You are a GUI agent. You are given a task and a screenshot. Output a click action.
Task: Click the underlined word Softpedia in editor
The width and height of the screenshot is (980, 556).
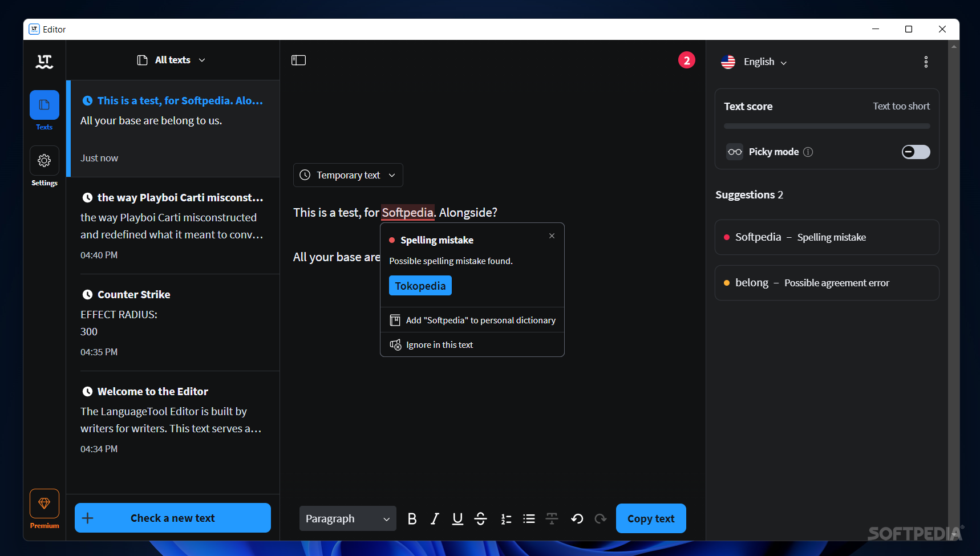pyautogui.click(x=407, y=213)
